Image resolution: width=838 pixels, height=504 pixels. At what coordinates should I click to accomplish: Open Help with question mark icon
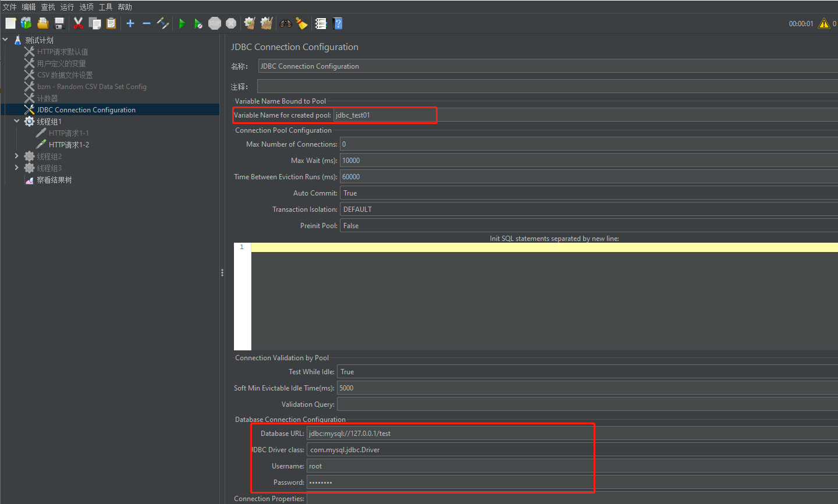click(x=338, y=23)
